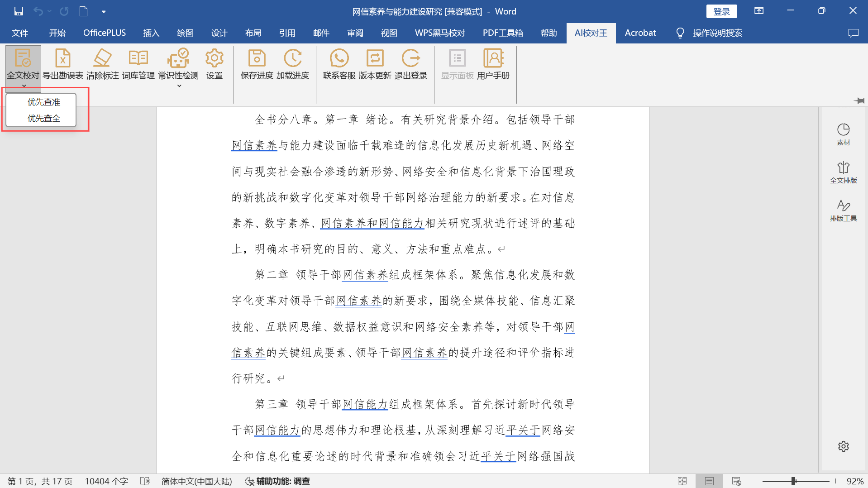Click 清除标注 clear annotations eraser icon
868x488 pixels.
click(102, 58)
